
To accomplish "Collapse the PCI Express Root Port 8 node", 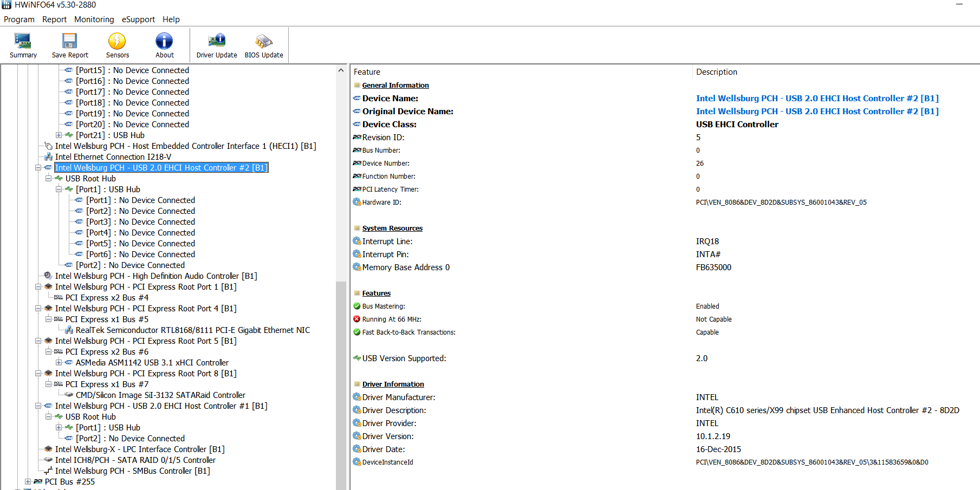I will point(38,373).
